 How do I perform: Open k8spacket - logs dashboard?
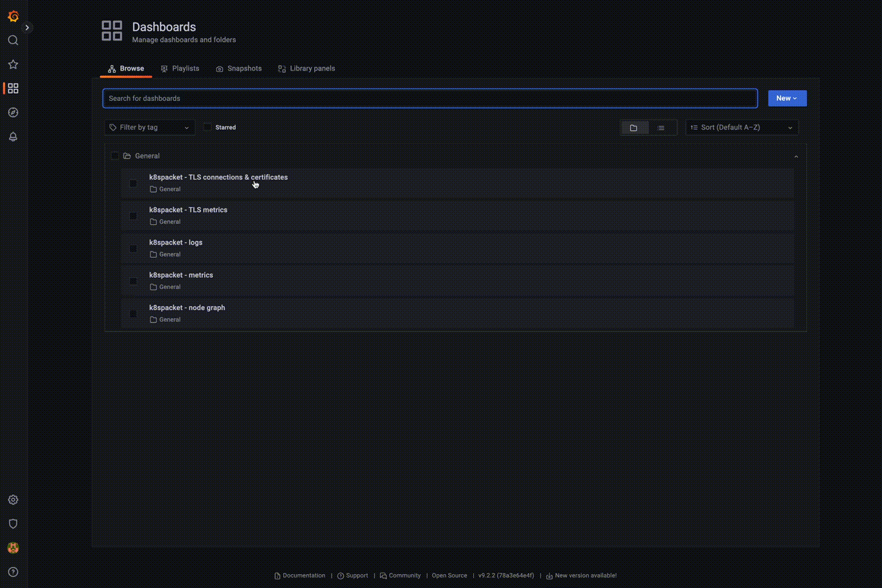176,242
